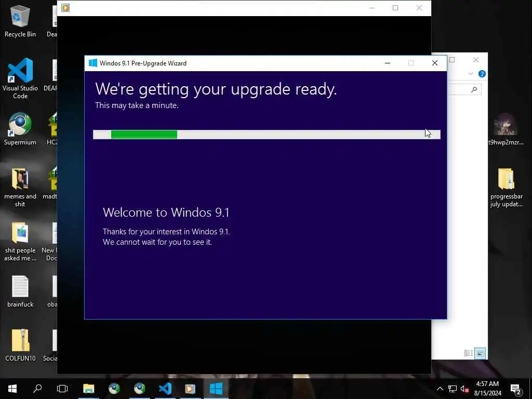Switch to media player on taskbar
532x399 pixels.
coord(190,389)
